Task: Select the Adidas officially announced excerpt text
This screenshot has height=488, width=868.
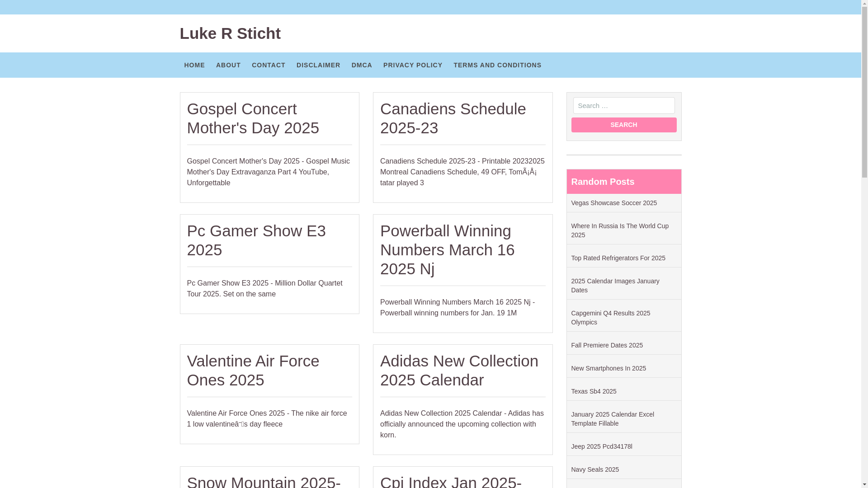Action: tap(462, 424)
